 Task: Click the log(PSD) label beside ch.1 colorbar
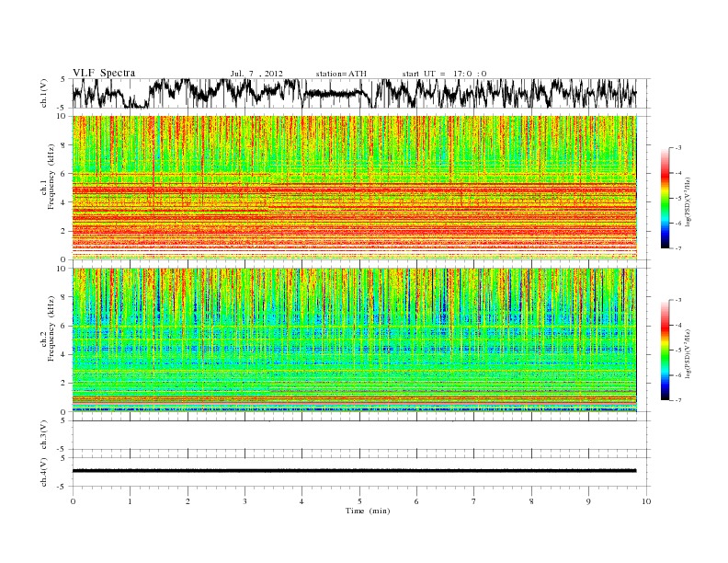point(688,201)
